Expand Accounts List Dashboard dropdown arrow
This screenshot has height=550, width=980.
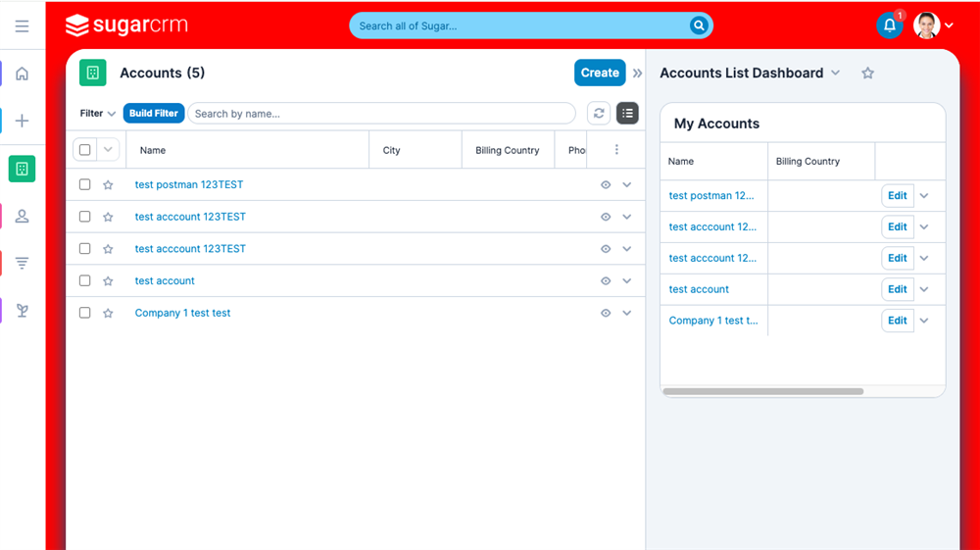pyautogui.click(x=836, y=74)
